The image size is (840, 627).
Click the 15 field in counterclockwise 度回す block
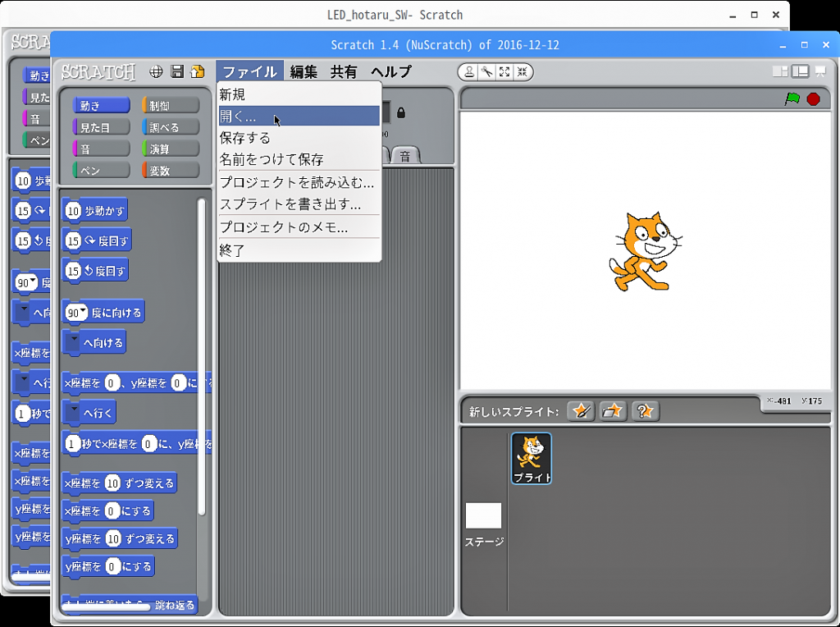click(x=73, y=271)
